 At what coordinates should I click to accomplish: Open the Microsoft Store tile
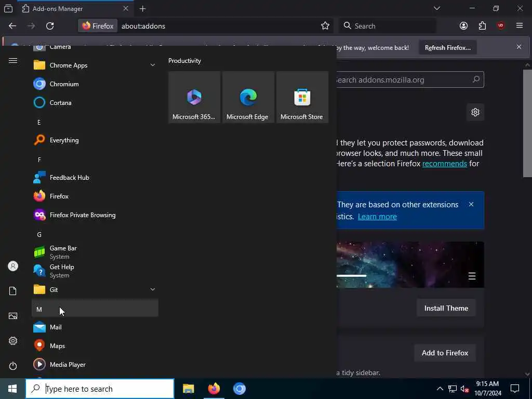(x=302, y=97)
